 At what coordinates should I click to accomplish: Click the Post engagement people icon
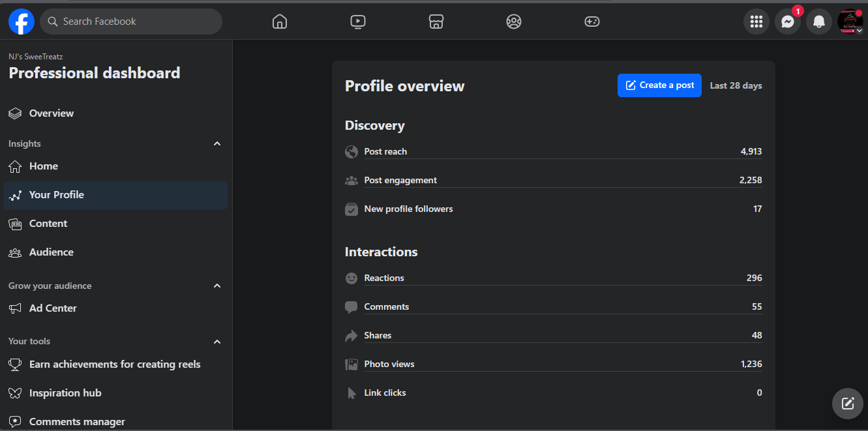click(352, 181)
